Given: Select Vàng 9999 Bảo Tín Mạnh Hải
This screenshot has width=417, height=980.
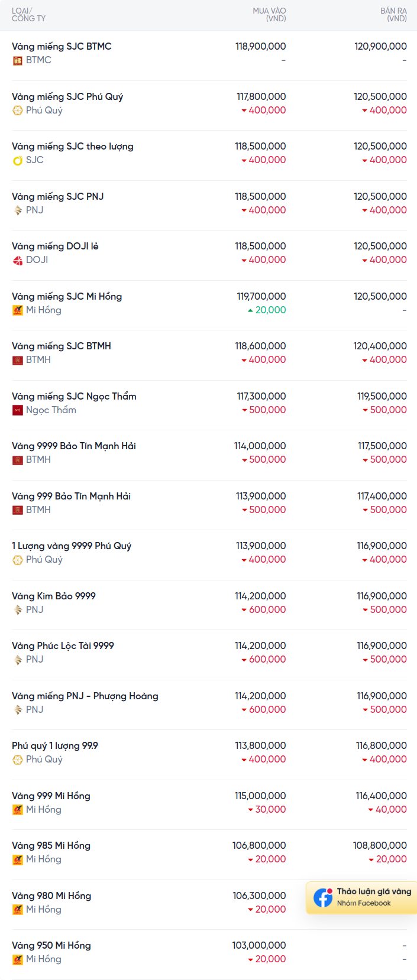Looking at the screenshot, I should tap(208, 455).
